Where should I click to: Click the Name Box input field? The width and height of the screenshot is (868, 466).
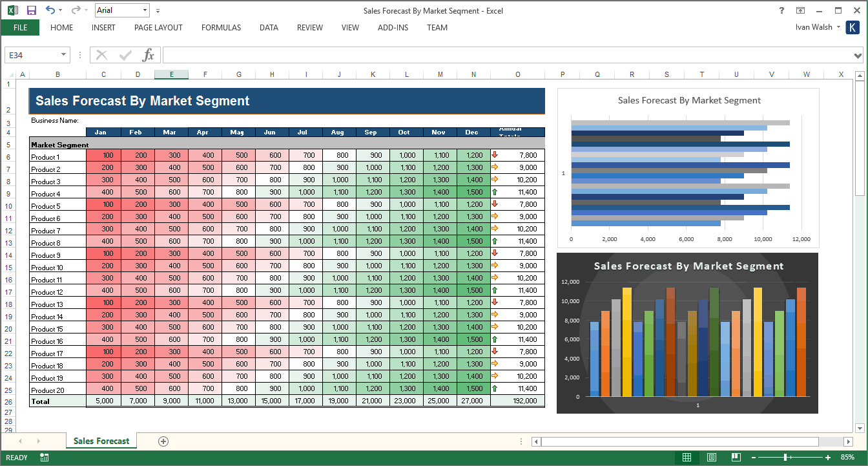click(29, 55)
